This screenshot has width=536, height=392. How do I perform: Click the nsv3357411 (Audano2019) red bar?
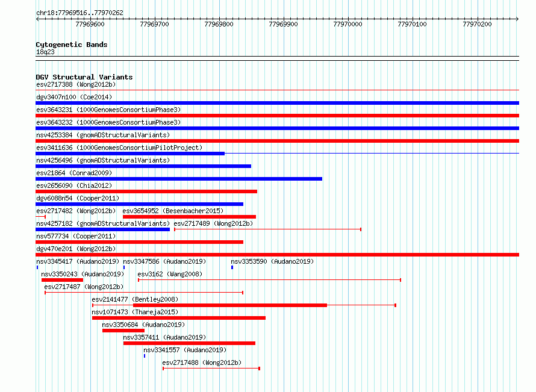point(189,343)
